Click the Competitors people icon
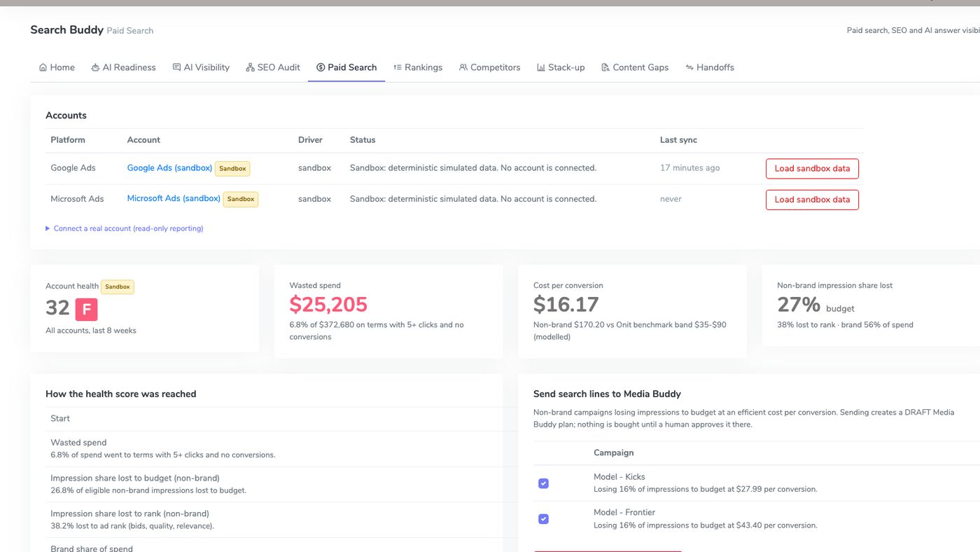 [463, 67]
